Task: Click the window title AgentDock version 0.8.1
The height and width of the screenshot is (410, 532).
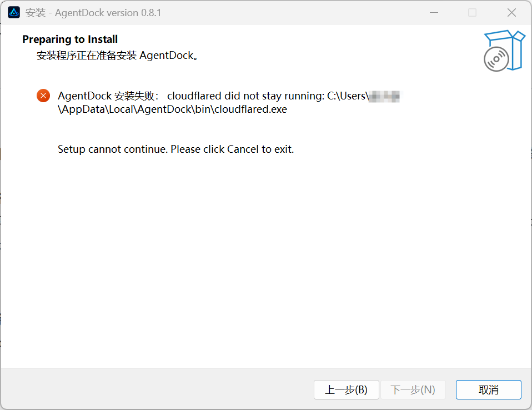Action: pyautogui.click(x=108, y=13)
